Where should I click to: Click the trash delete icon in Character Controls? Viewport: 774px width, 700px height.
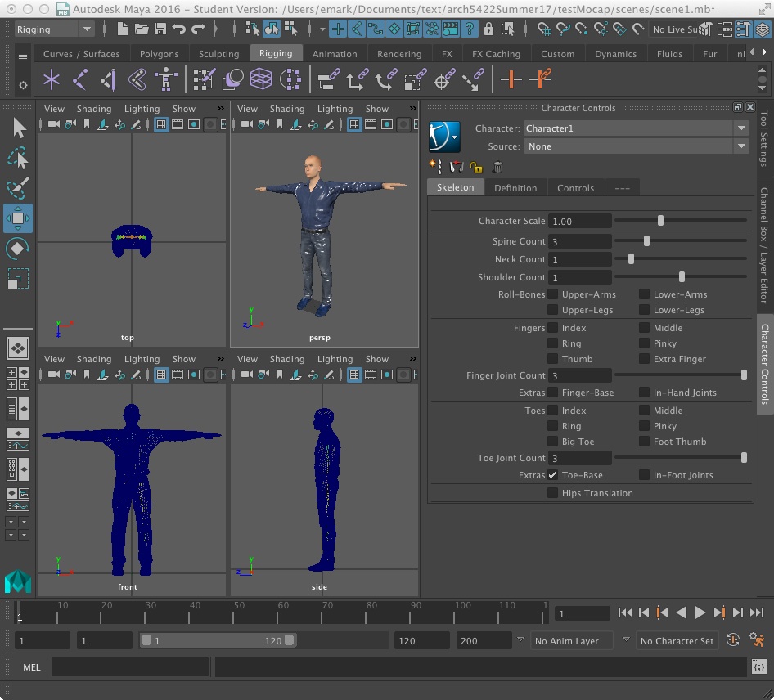[497, 167]
